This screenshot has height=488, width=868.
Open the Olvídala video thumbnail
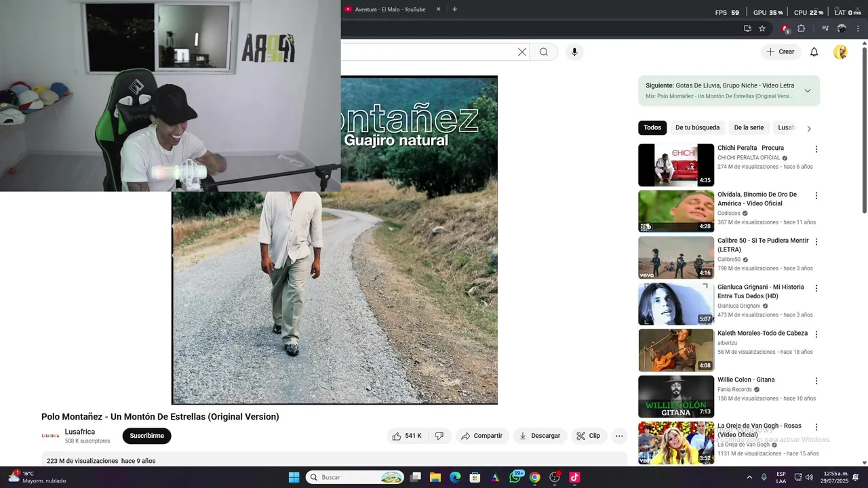tap(676, 211)
